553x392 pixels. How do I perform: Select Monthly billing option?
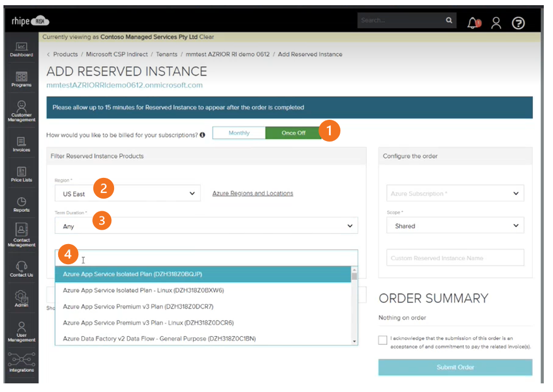[238, 133]
